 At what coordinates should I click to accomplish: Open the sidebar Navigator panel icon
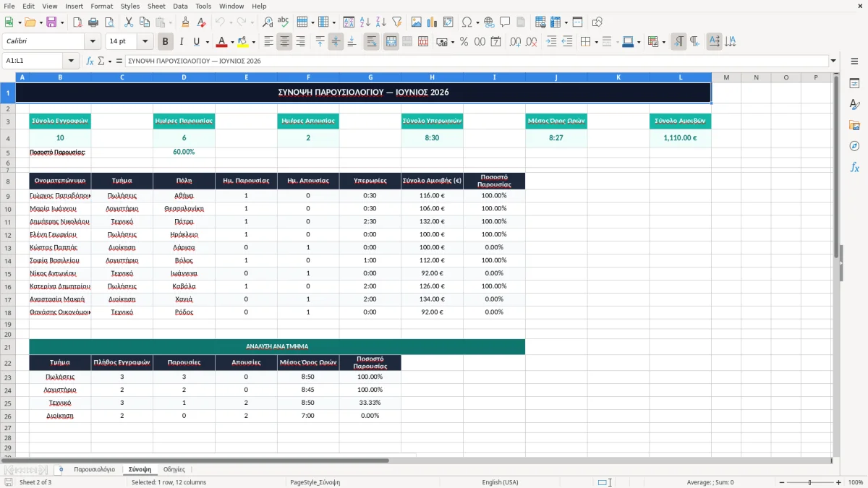tap(854, 146)
